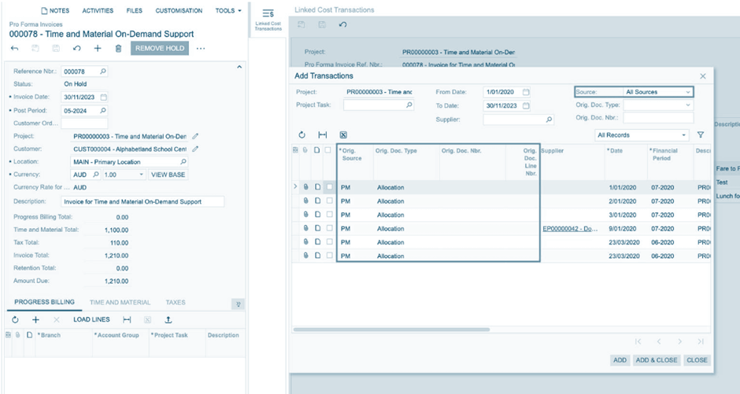Refresh the Add Transactions grid
Image resolution: width=740 pixels, height=394 pixels.
point(302,135)
